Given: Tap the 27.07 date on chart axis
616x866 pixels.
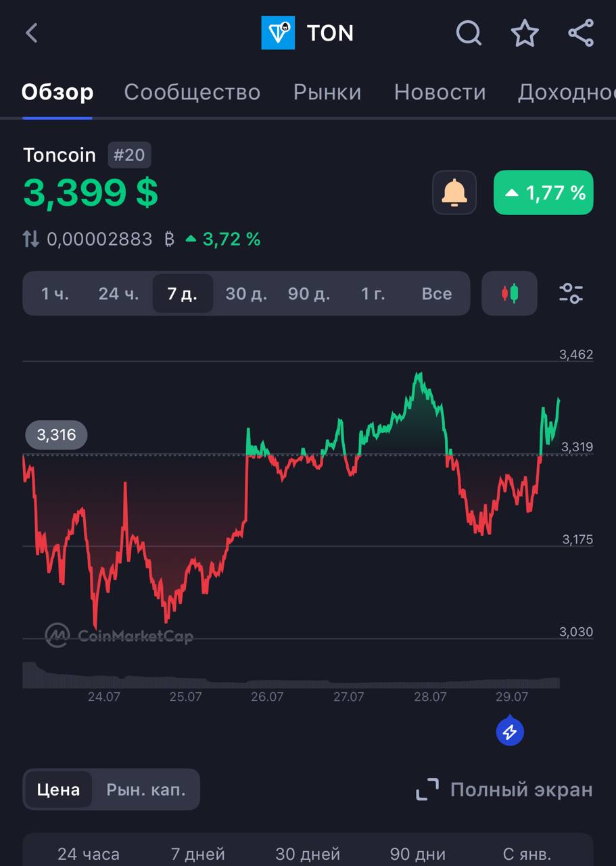Looking at the screenshot, I should (x=348, y=697).
